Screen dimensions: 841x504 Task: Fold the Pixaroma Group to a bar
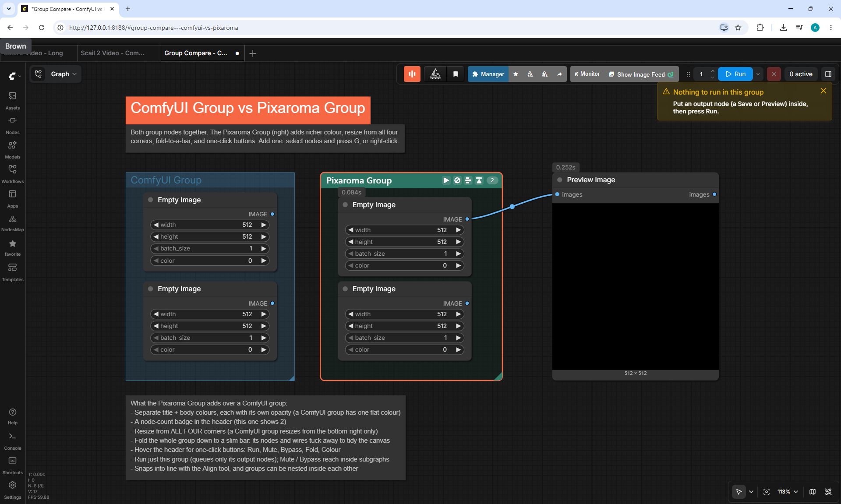(479, 180)
